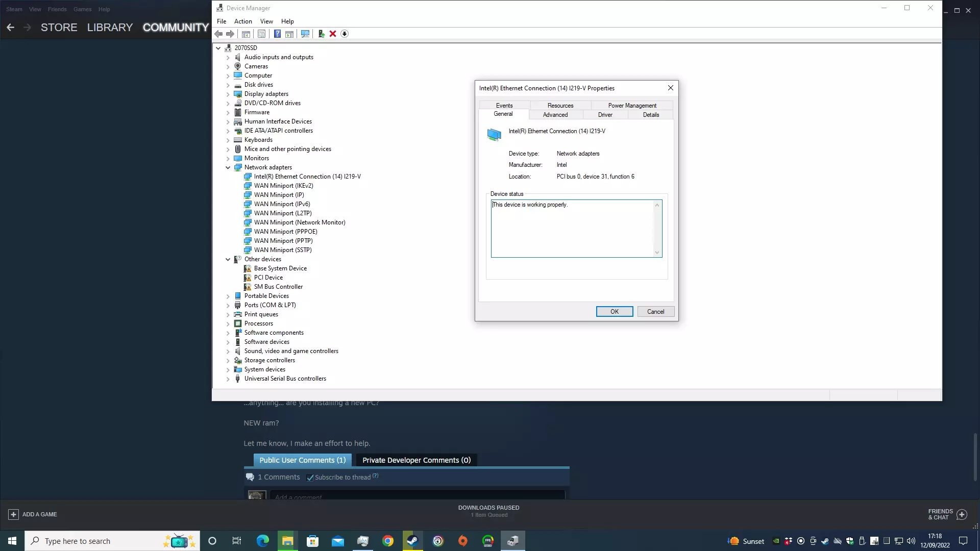Screen dimensions: 980x551
Task: Switch to the Driver tab
Action: click(605, 115)
